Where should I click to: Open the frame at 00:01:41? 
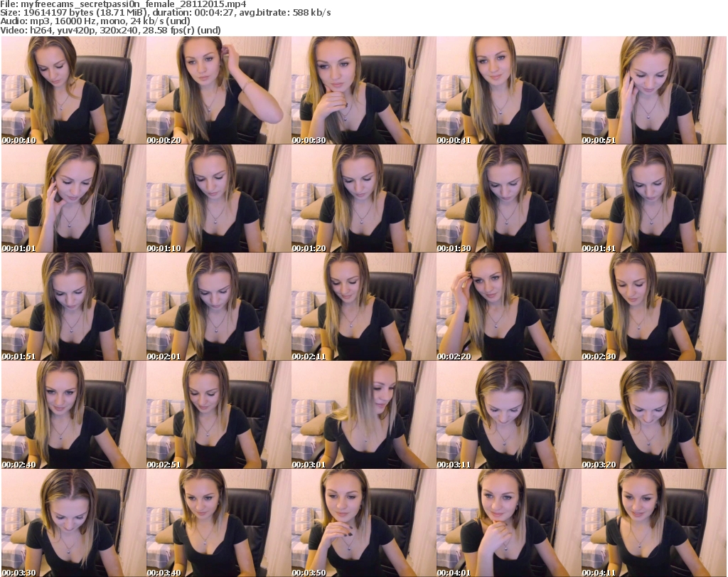click(654, 198)
